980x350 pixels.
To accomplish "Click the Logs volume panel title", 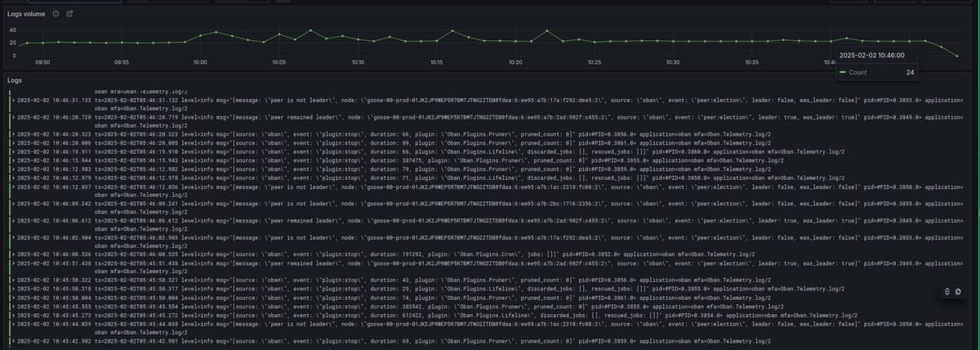I will [26, 14].
